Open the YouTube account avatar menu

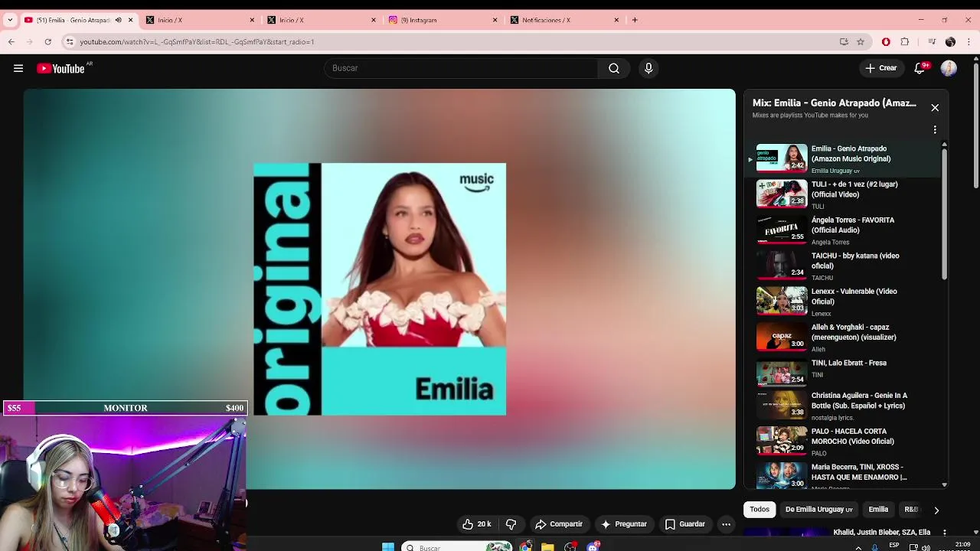(x=949, y=68)
